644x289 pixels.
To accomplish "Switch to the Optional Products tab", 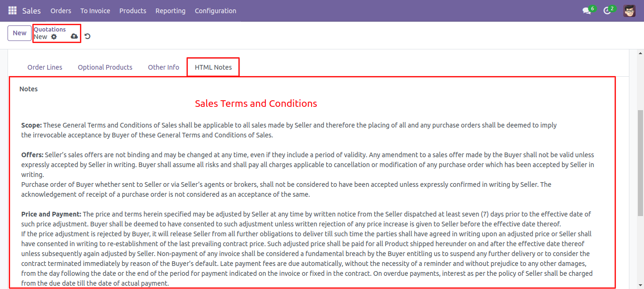I will [x=105, y=67].
